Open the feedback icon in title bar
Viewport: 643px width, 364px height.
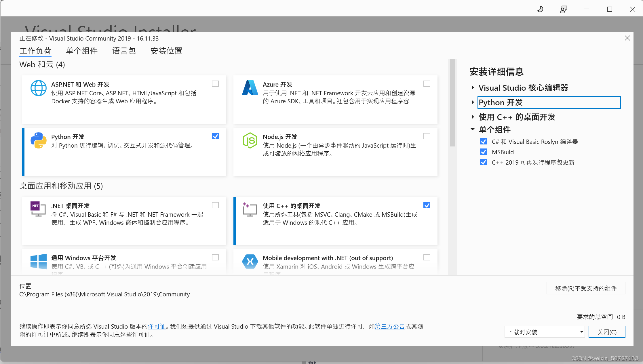pos(564,9)
